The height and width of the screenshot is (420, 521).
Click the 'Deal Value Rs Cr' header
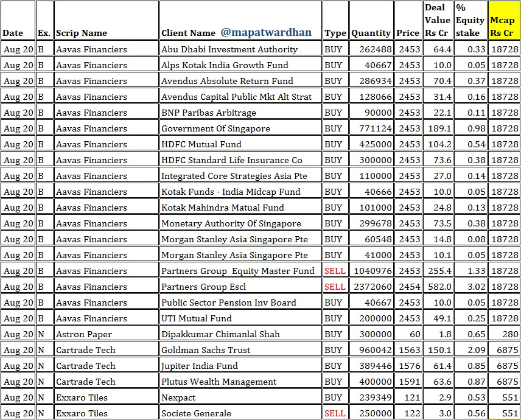click(438, 20)
